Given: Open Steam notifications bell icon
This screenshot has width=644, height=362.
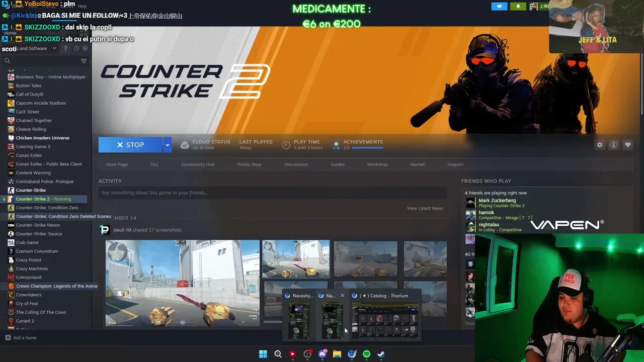Looking at the screenshot, I should pos(518,7).
